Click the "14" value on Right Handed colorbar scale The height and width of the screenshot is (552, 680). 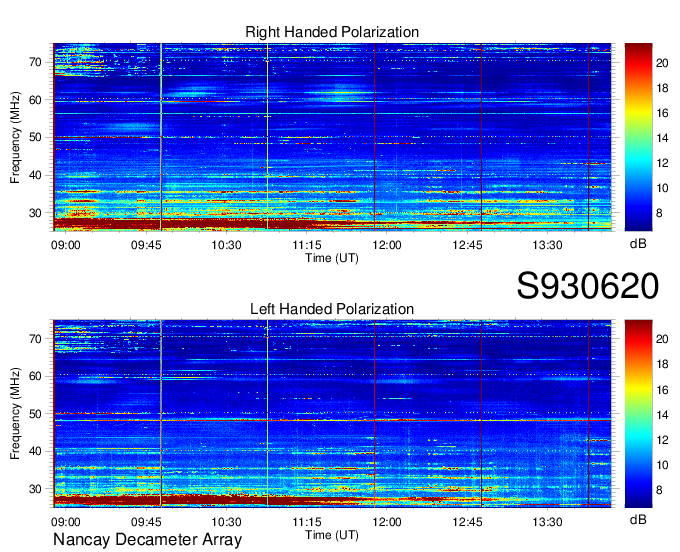point(662,138)
